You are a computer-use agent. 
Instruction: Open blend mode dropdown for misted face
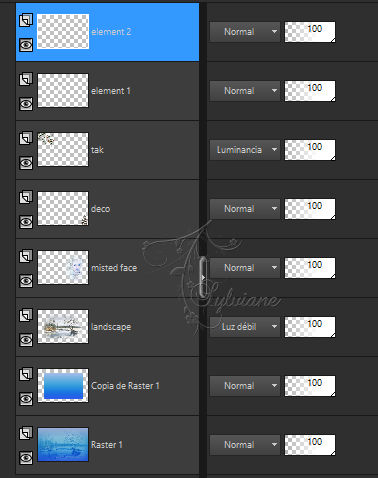click(245, 268)
